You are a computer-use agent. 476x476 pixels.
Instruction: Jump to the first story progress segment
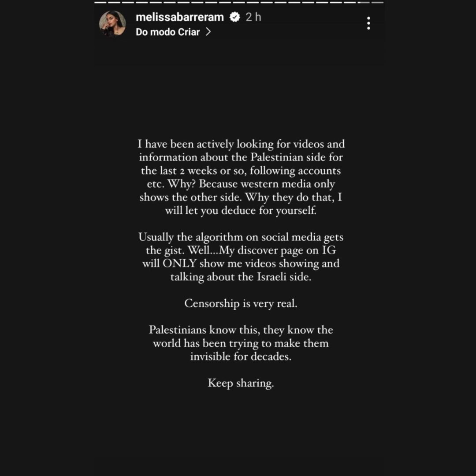tap(100, 2)
